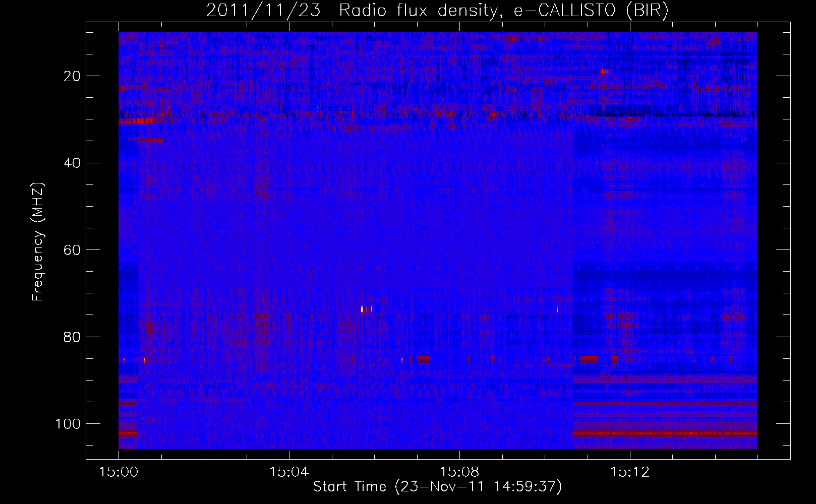Select the 80 frequency tick label
816x504 pixels.
(73, 337)
